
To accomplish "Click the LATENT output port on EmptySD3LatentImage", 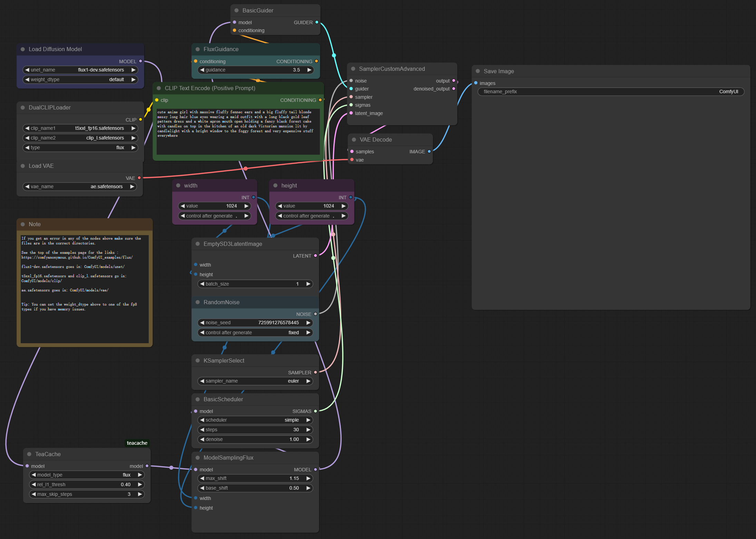I will 316,256.
